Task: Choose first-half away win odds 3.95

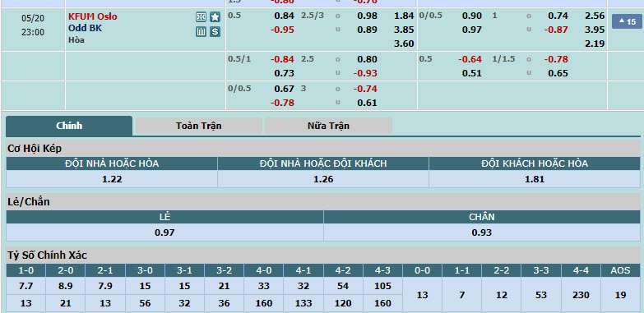Action: (595, 30)
